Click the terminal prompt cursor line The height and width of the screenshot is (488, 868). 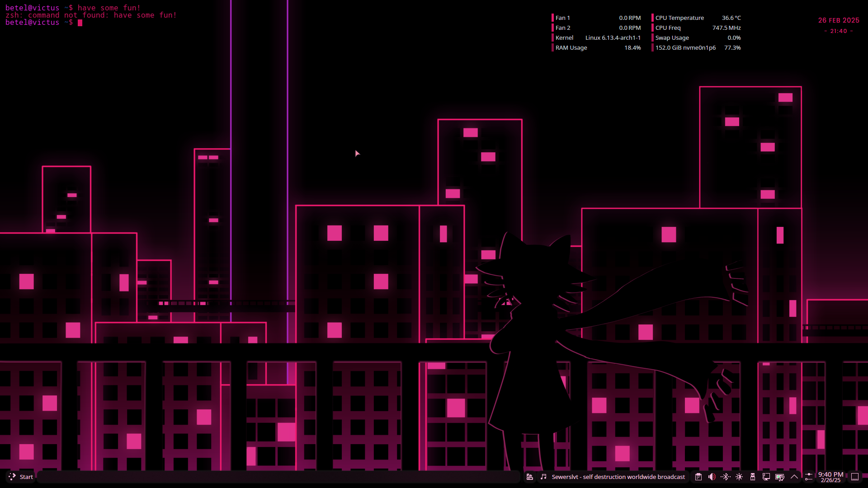pos(44,23)
